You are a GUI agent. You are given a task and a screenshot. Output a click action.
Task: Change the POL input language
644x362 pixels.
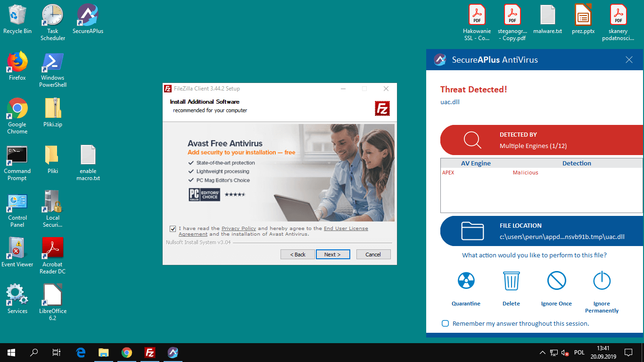(579, 352)
